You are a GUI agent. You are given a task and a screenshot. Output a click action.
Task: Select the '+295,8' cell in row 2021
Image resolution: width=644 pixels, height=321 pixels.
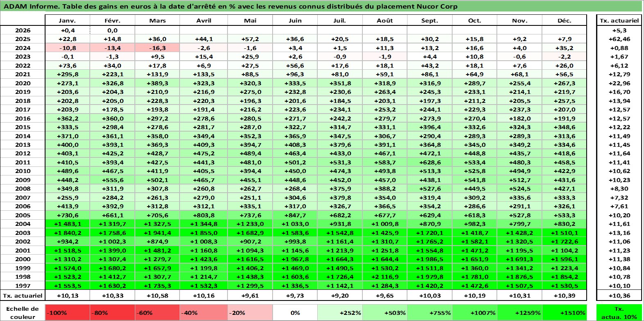pyautogui.click(x=67, y=74)
